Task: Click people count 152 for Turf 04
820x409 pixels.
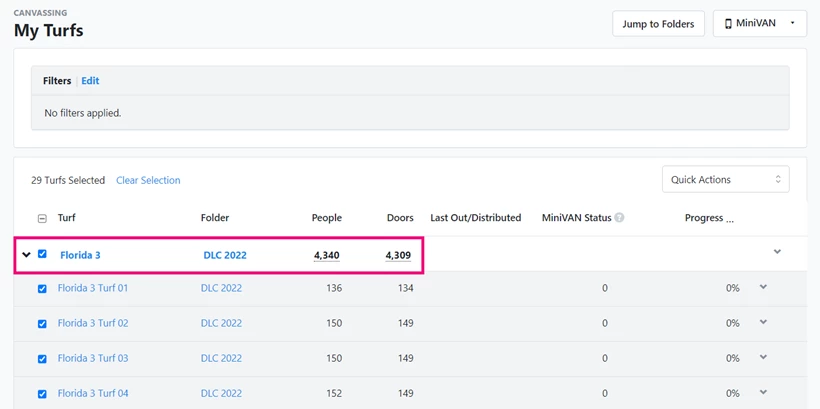Action: (334, 393)
